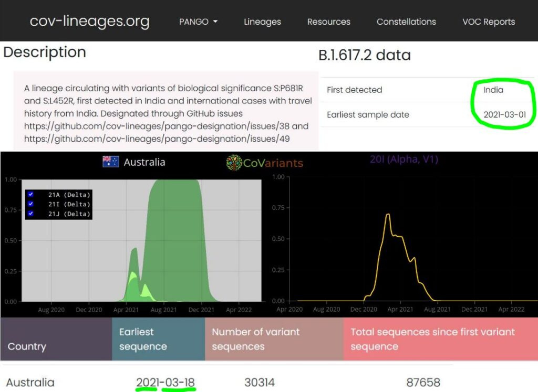Toggle the 21A (Delta) checkbox
This screenshot has width=538, height=392.
coord(31,194)
